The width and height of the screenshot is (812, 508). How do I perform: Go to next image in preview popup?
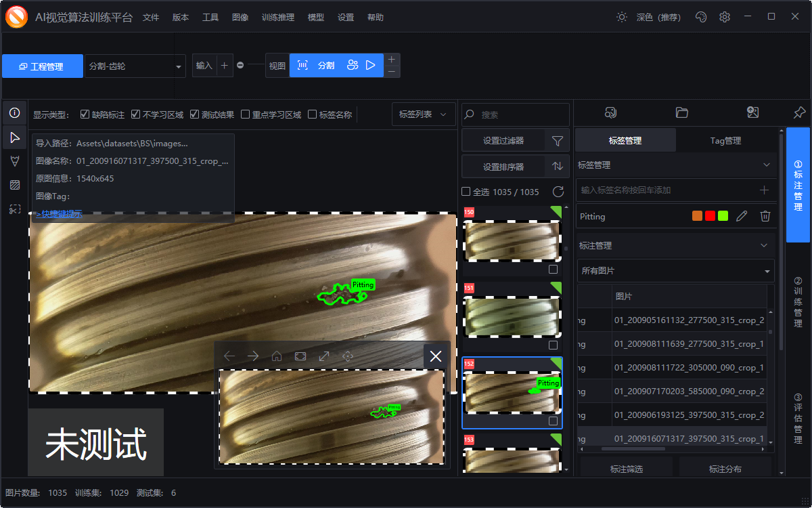253,356
